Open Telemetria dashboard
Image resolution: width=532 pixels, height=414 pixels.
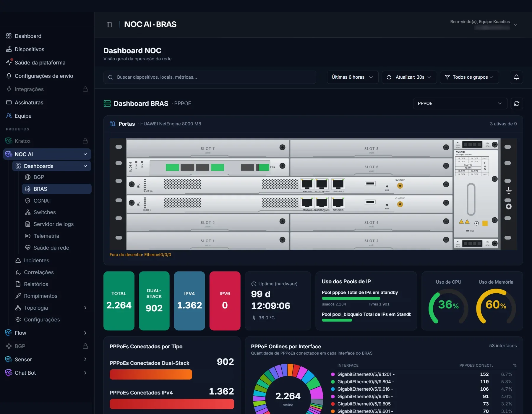(56, 236)
